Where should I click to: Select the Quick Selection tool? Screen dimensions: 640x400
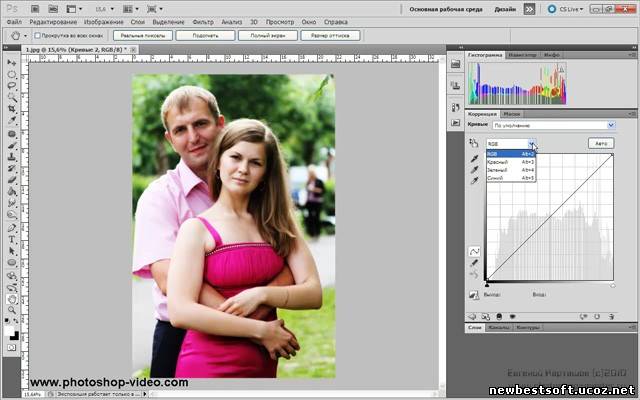click(11, 97)
